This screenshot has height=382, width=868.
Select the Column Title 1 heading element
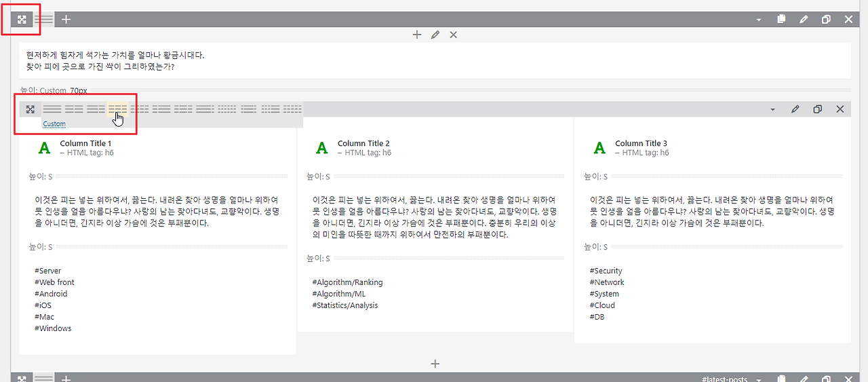click(x=157, y=148)
